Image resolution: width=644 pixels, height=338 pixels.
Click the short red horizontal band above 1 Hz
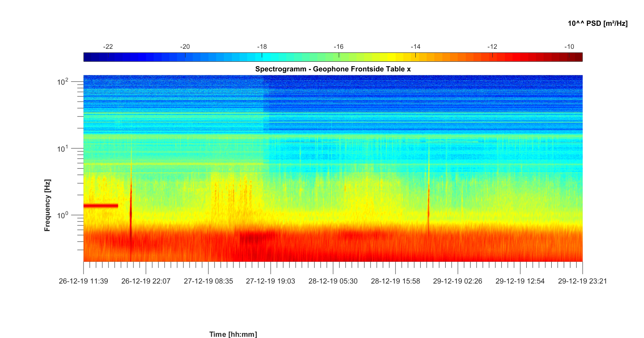pyautogui.click(x=100, y=206)
